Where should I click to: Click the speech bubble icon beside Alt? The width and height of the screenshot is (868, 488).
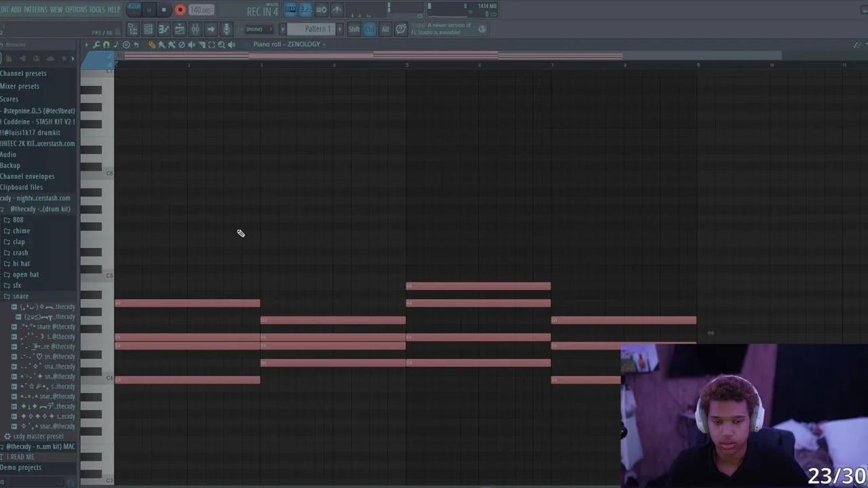tap(401, 29)
